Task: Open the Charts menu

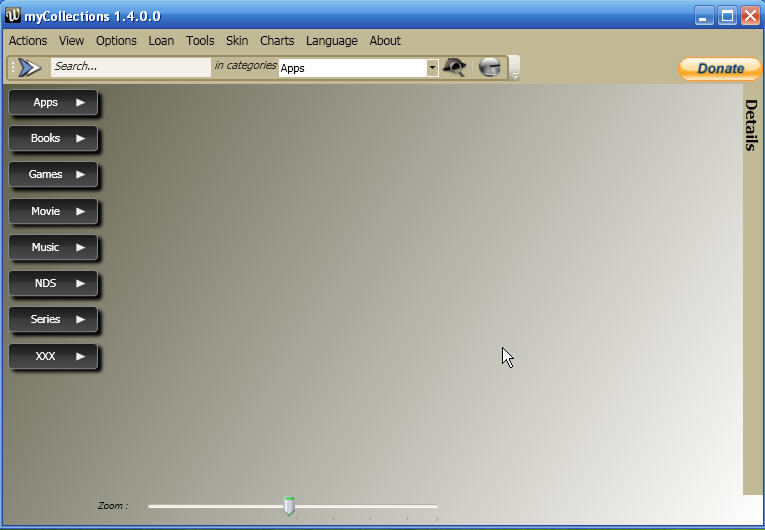Action: point(277,41)
